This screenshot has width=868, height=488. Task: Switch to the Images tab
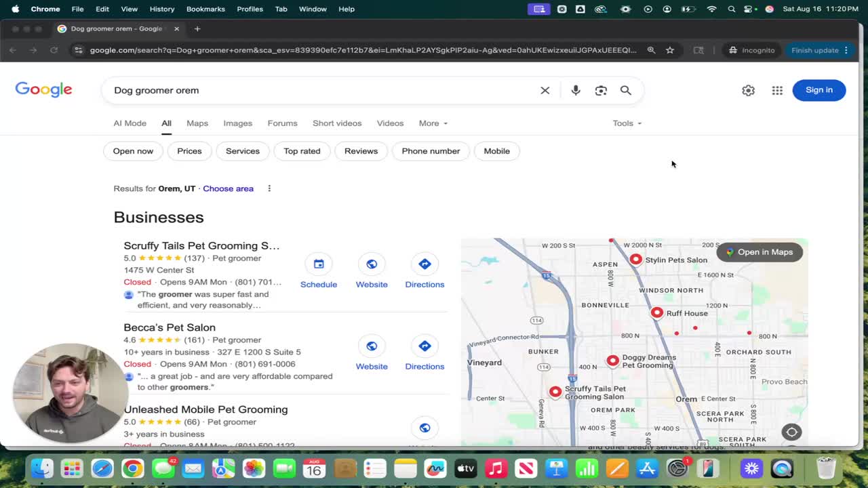237,123
